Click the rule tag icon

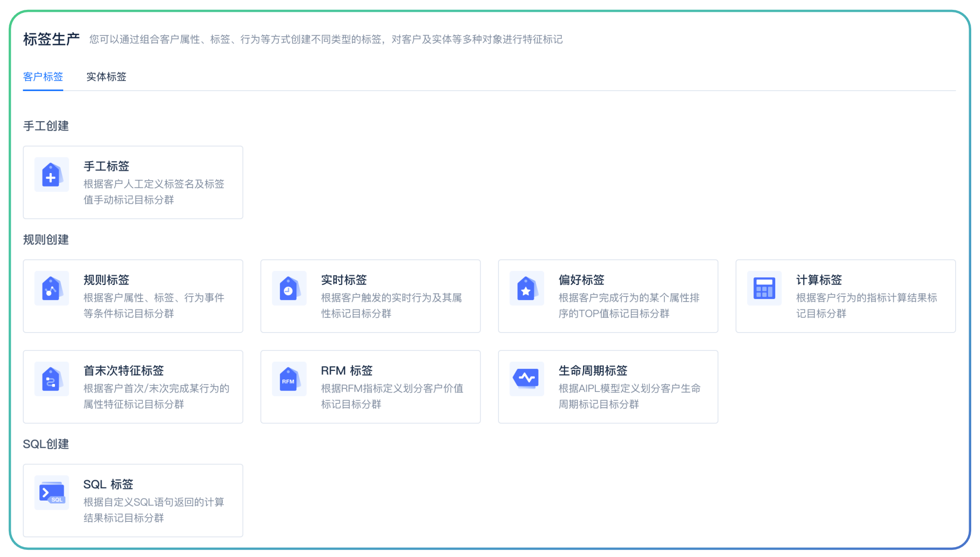tap(51, 289)
